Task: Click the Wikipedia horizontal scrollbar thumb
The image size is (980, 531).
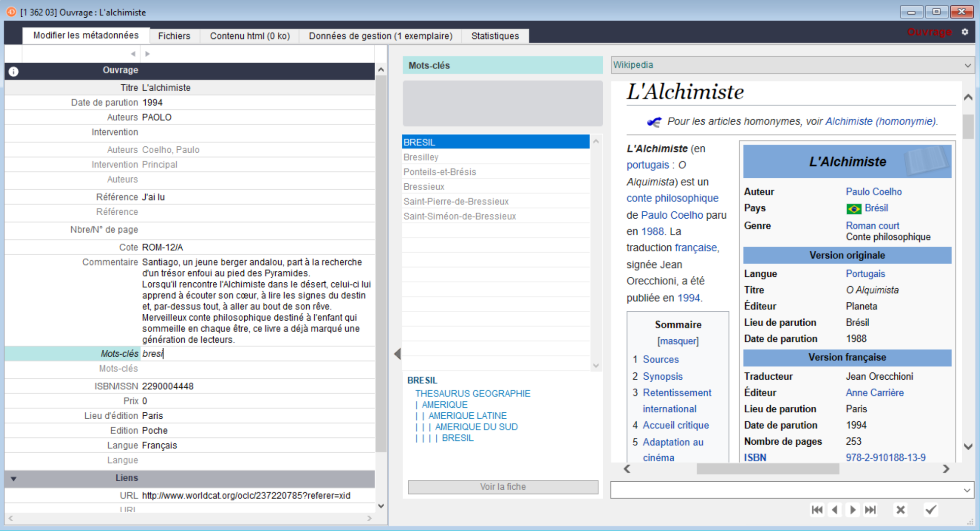Action: [x=767, y=469]
